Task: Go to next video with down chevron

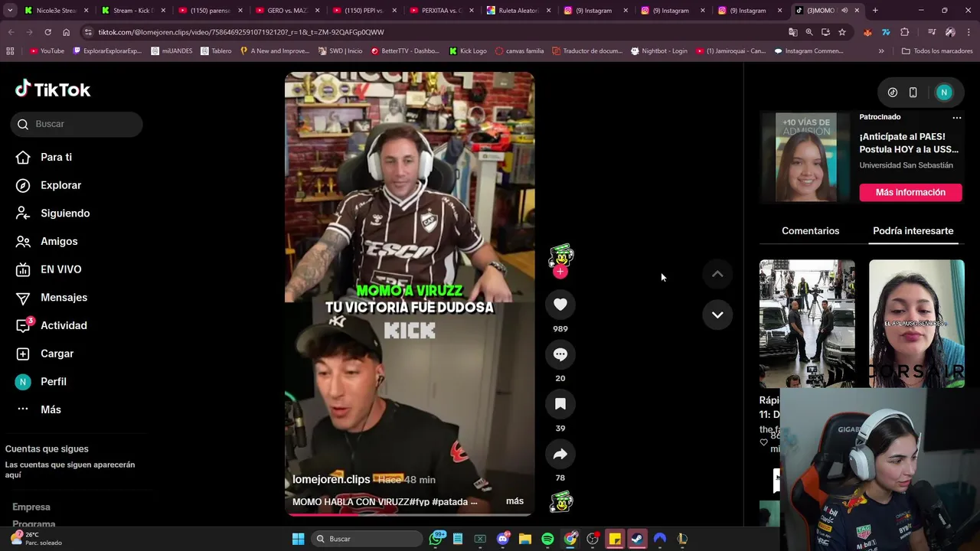Action: click(x=717, y=315)
